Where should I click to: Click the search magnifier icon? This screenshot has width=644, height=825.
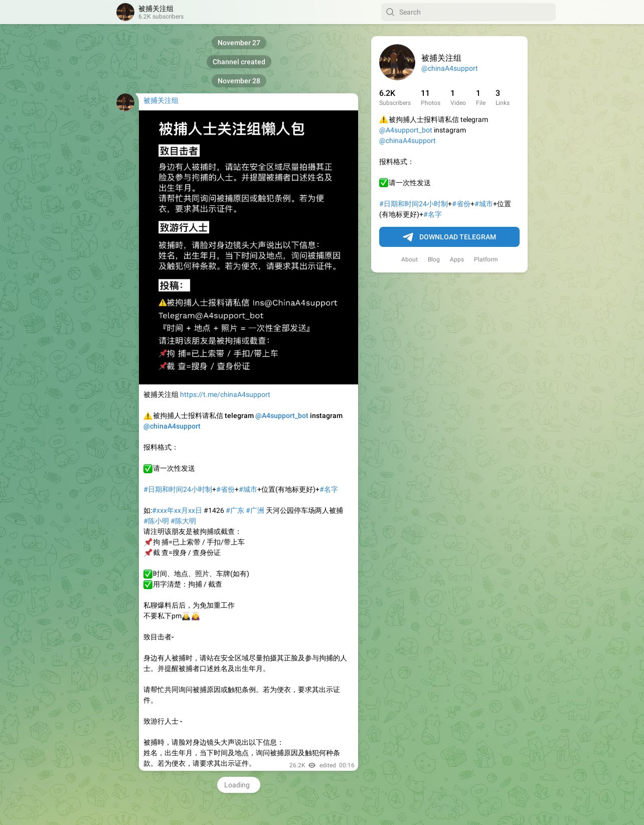[x=390, y=12]
